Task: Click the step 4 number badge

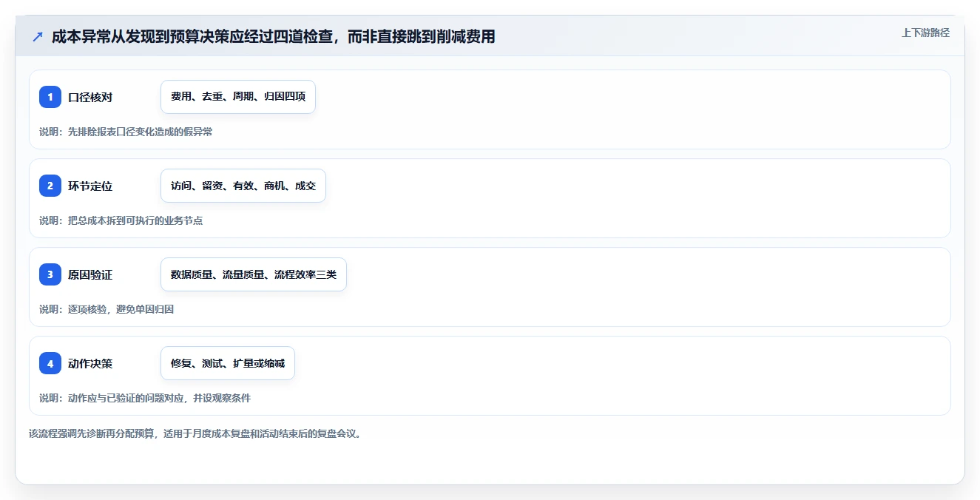Action: click(x=50, y=363)
